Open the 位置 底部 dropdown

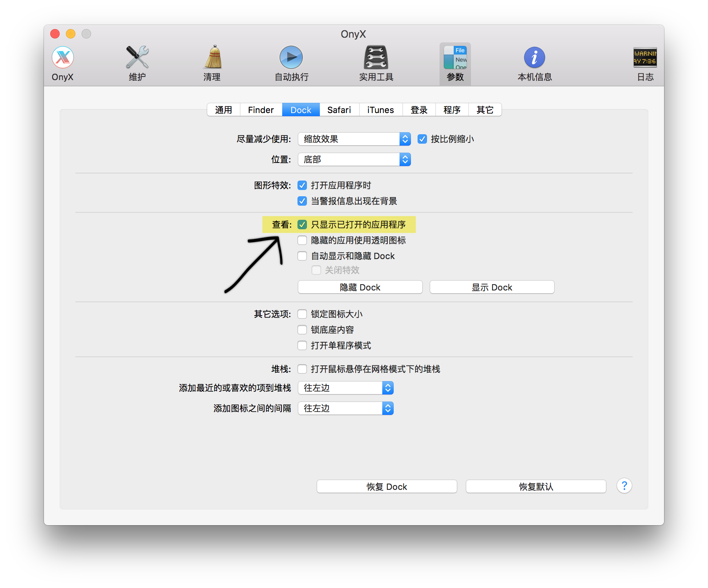coord(354,159)
